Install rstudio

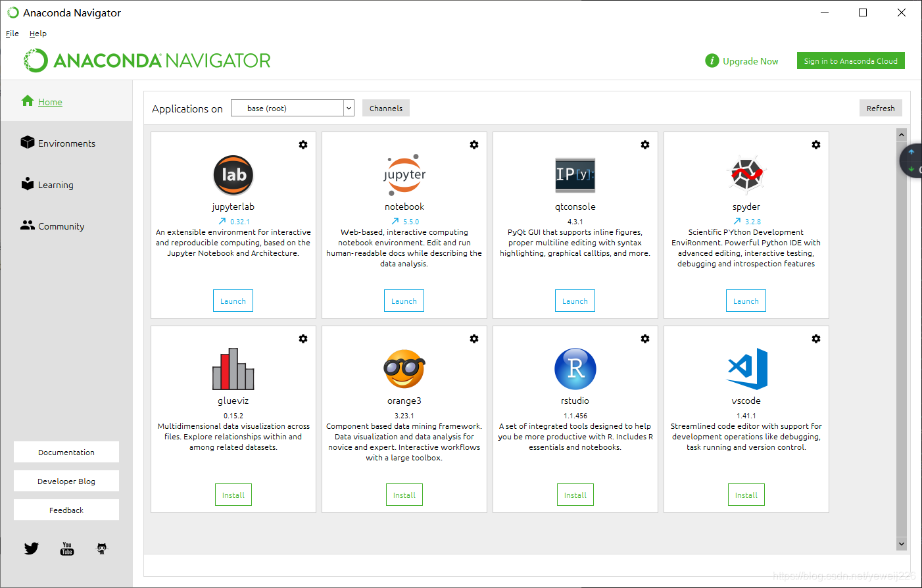tap(575, 495)
